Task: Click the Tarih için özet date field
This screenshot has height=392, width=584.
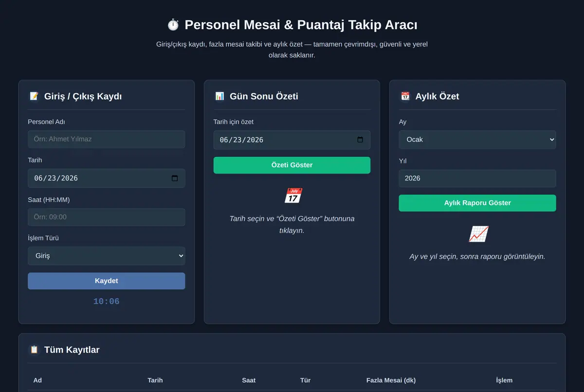Action: click(292, 140)
